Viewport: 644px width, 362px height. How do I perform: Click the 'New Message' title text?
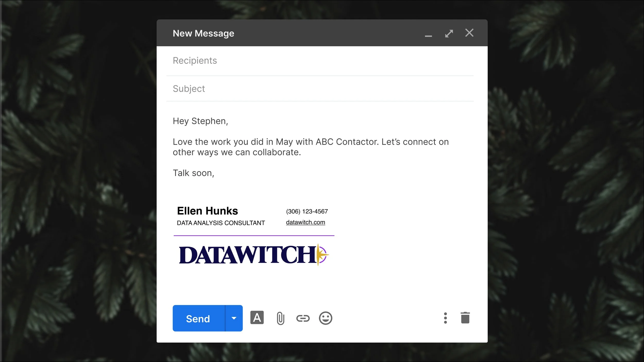204,33
